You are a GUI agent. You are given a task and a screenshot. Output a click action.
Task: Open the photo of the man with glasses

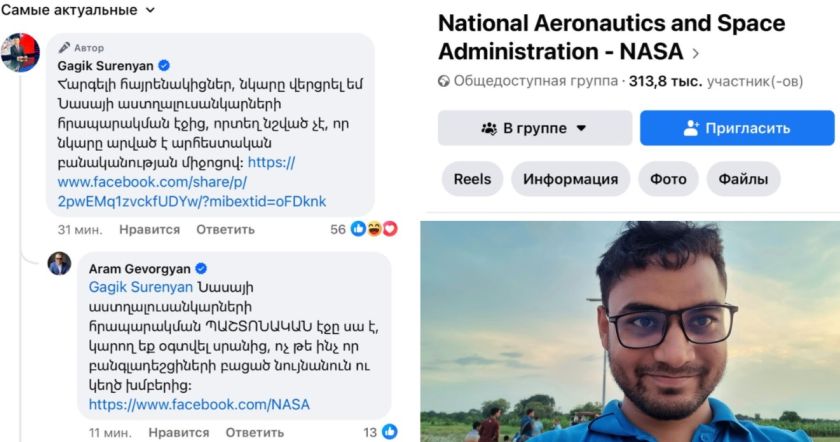[630, 330]
